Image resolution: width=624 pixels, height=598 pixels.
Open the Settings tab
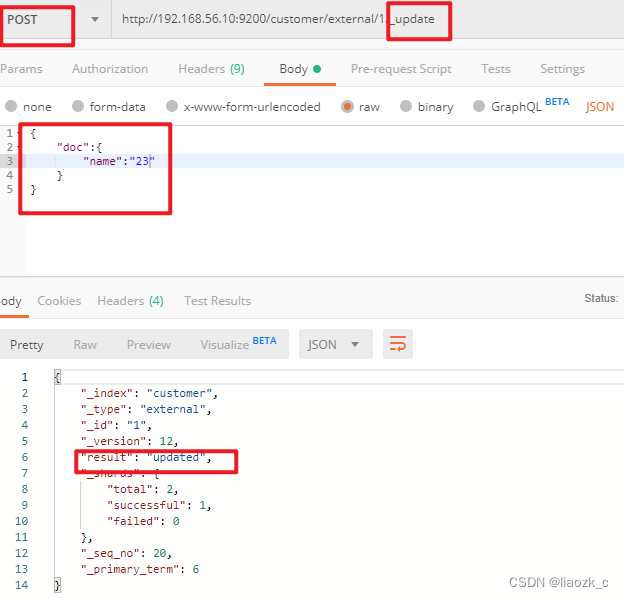(562, 69)
